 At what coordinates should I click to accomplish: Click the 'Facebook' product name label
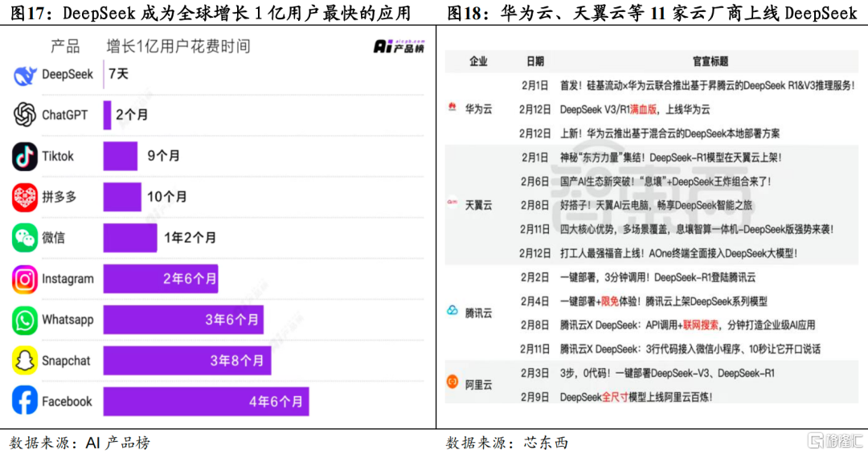[x=67, y=402]
